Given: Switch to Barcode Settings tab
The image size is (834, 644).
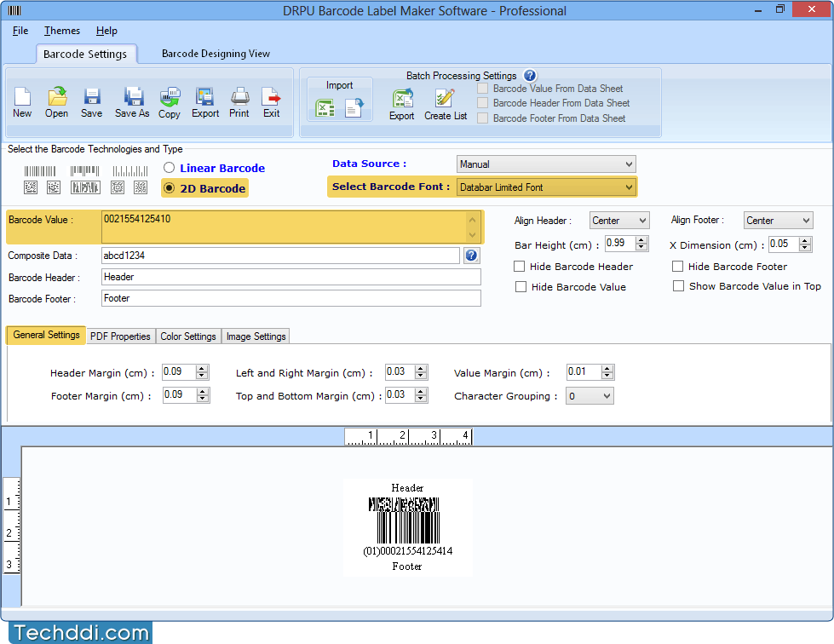Looking at the screenshot, I should click(x=86, y=54).
